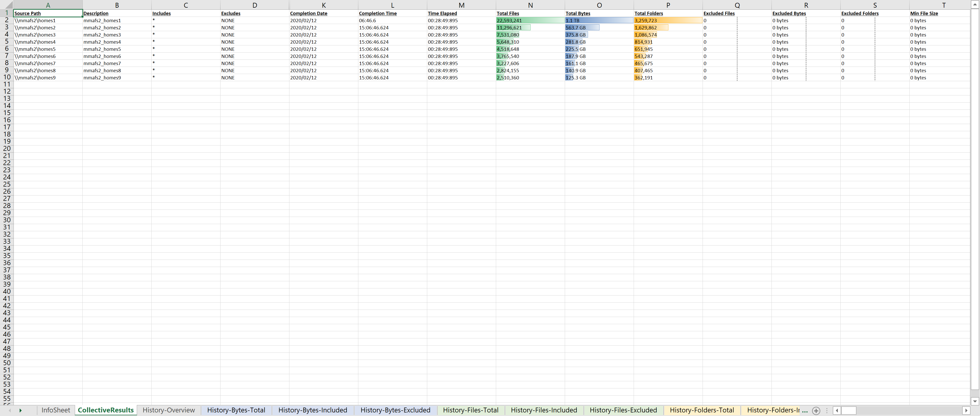Select Total Files value 3,765,540
980x416 pixels.
530,56
